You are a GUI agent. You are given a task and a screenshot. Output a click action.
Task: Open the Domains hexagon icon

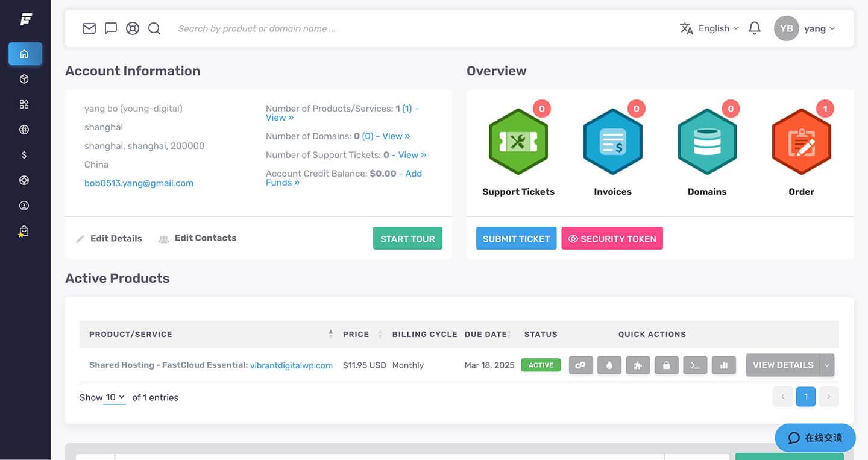(x=707, y=142)
